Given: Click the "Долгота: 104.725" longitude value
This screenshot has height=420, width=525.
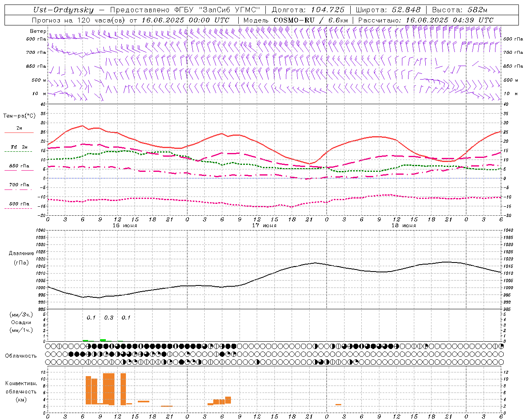Looking at the screenshot, I should (308, 10).
